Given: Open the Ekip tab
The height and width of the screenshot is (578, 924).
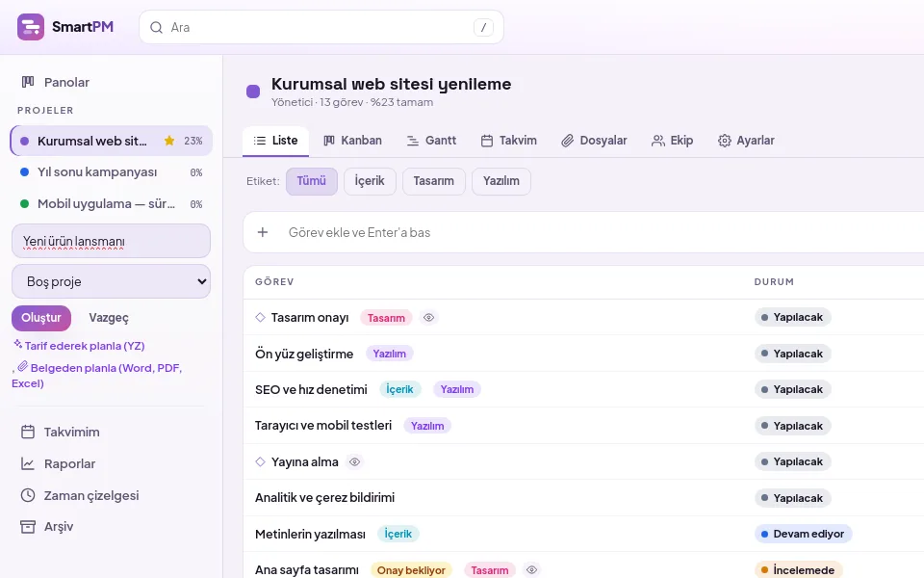Looking at the screenshot, I should tap(672, 141).
